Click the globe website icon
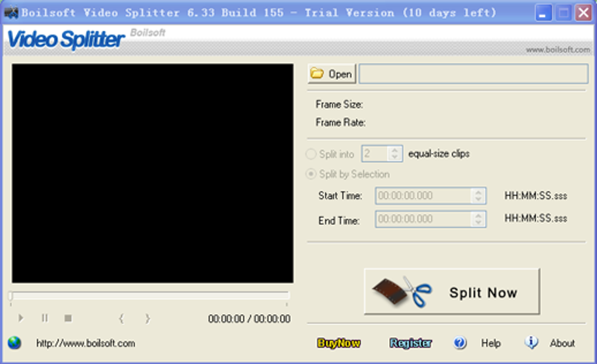 tap(15, 343)
